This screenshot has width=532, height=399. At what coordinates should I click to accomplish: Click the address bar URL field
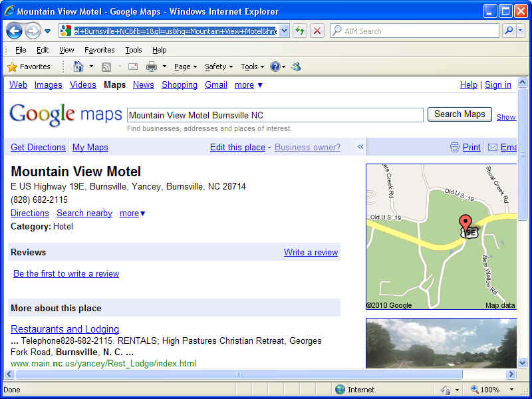[175, 31]
